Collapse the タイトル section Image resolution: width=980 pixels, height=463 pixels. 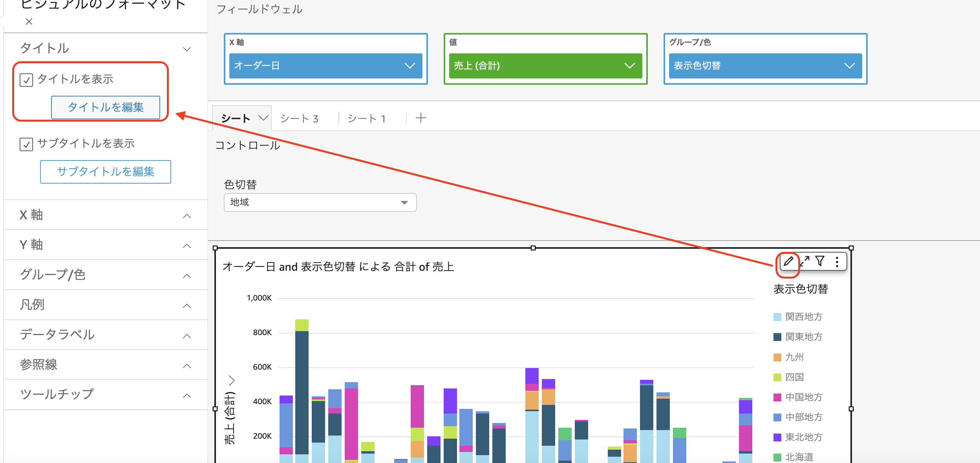coord(187,48)
